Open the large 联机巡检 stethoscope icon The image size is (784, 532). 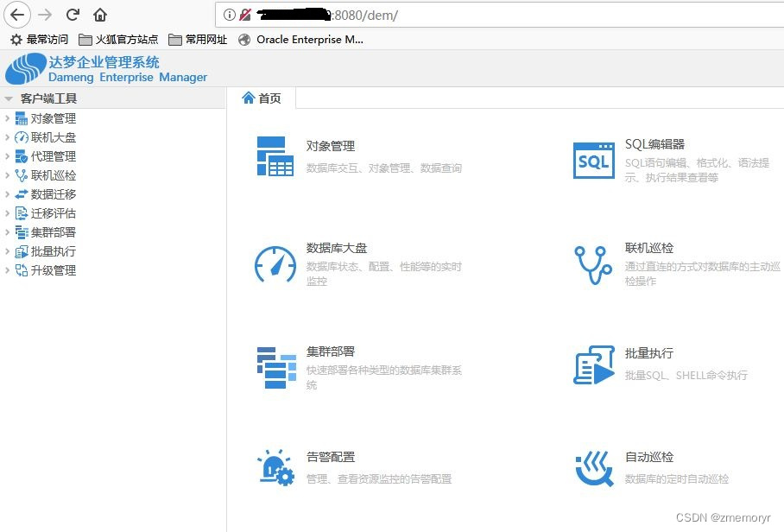[x=593, y=265]
